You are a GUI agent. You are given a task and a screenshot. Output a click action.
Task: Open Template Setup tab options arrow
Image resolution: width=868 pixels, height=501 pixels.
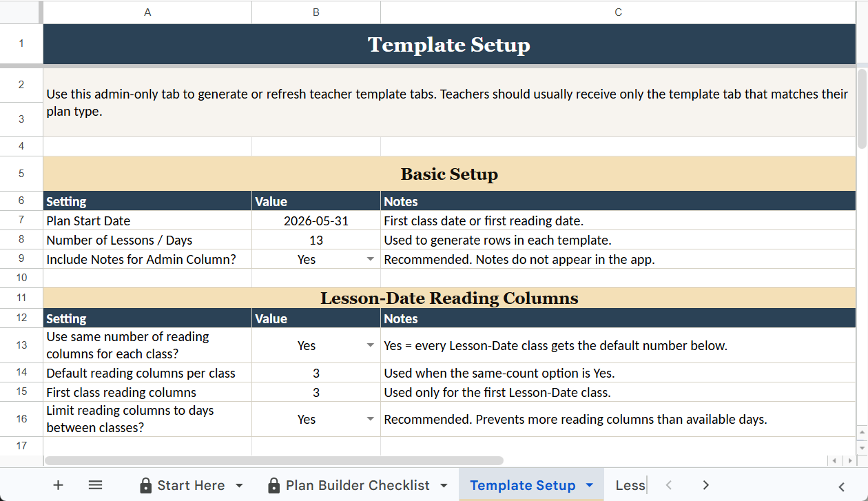pyautogui.click(x=590, y=485)
